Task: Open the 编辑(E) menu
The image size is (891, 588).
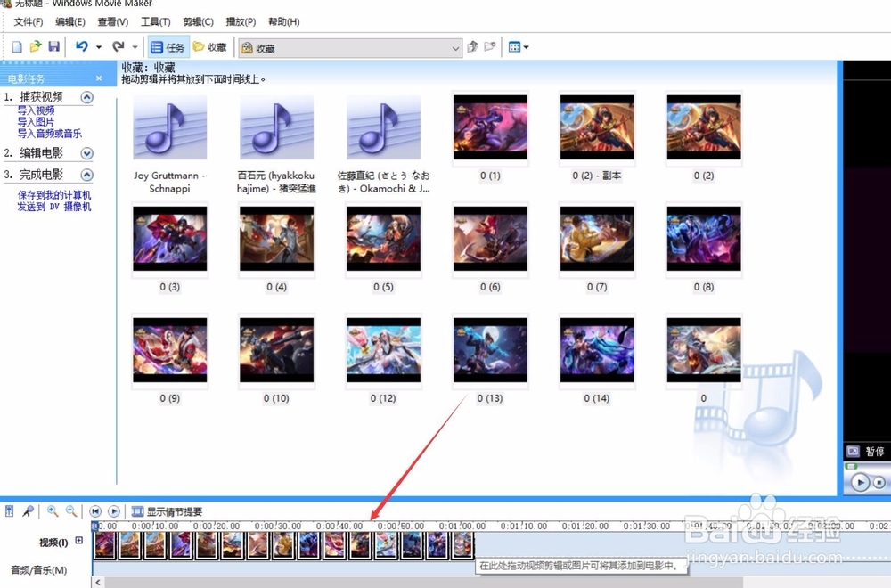Action: click(x=69, y=21)
